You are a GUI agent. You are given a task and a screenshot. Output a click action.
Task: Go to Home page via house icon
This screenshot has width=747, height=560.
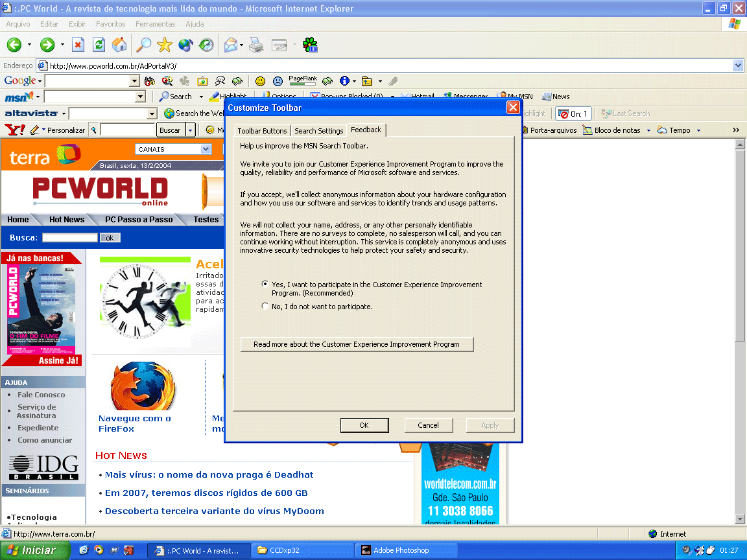119,45
